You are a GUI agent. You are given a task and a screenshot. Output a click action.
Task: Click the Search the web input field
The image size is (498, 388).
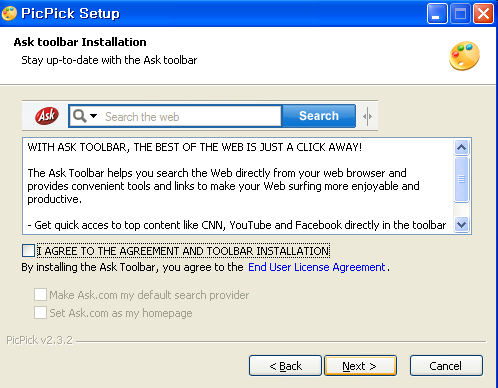click(175, 116)
